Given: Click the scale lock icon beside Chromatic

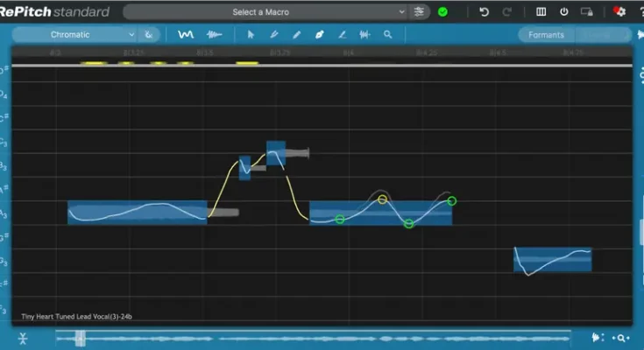Looking at the screenshot, I should (x=149, y=35).
